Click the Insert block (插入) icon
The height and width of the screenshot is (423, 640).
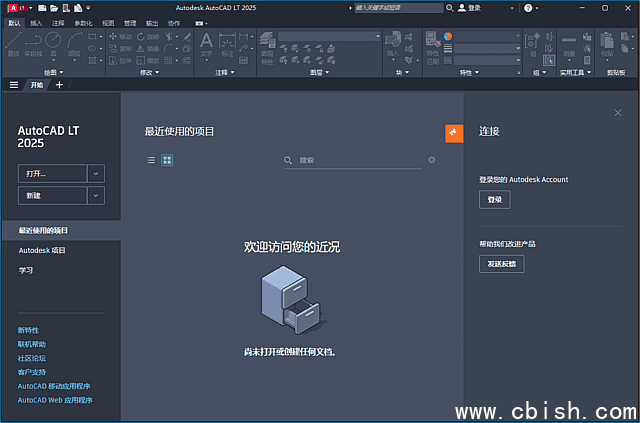[x=393, y=45]
